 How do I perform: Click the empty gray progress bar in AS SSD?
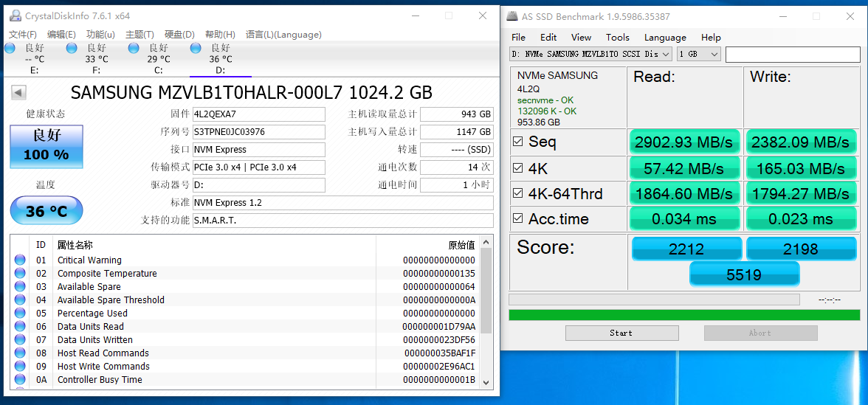click(x=654, y=300)
